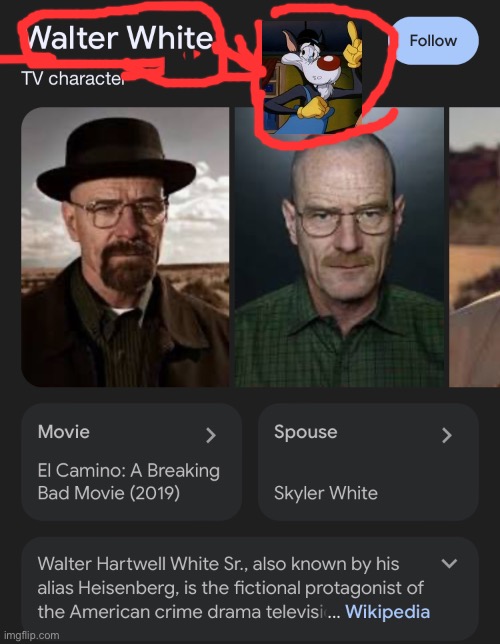Open the photo with the green plaid shirt

click(x=339, y=247)
